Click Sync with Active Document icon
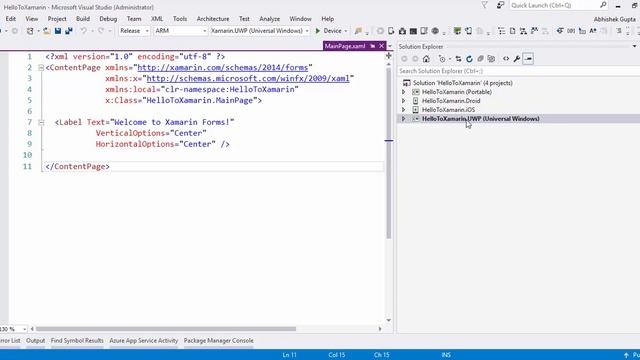 point(458,59)
